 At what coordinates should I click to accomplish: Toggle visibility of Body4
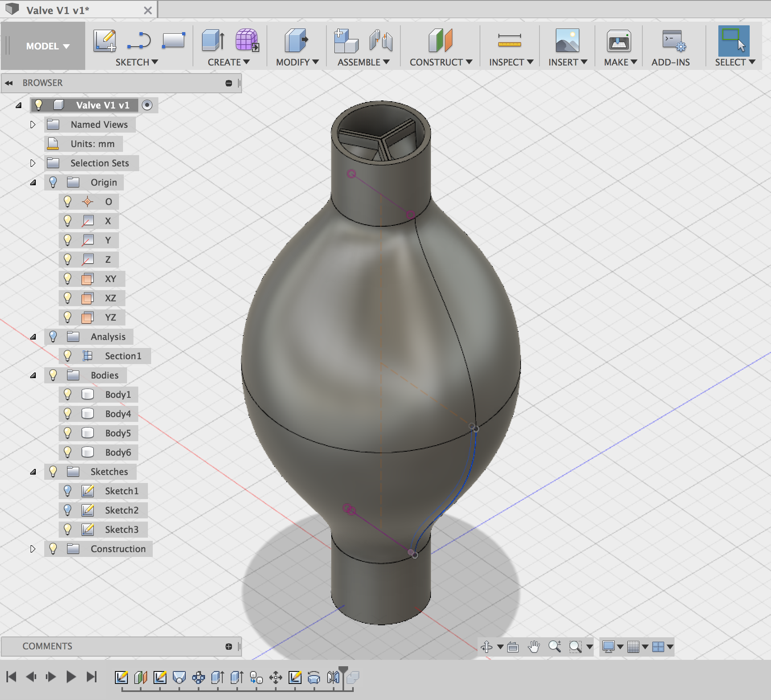click(x=68, y=414)
